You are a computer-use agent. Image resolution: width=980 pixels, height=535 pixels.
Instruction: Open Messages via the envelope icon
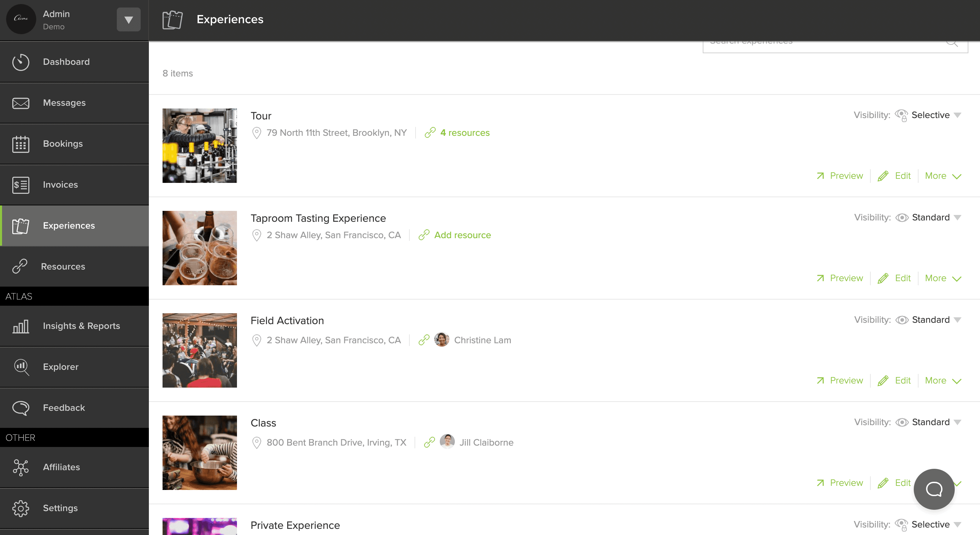pyautogui.click(x=20, y=103)
